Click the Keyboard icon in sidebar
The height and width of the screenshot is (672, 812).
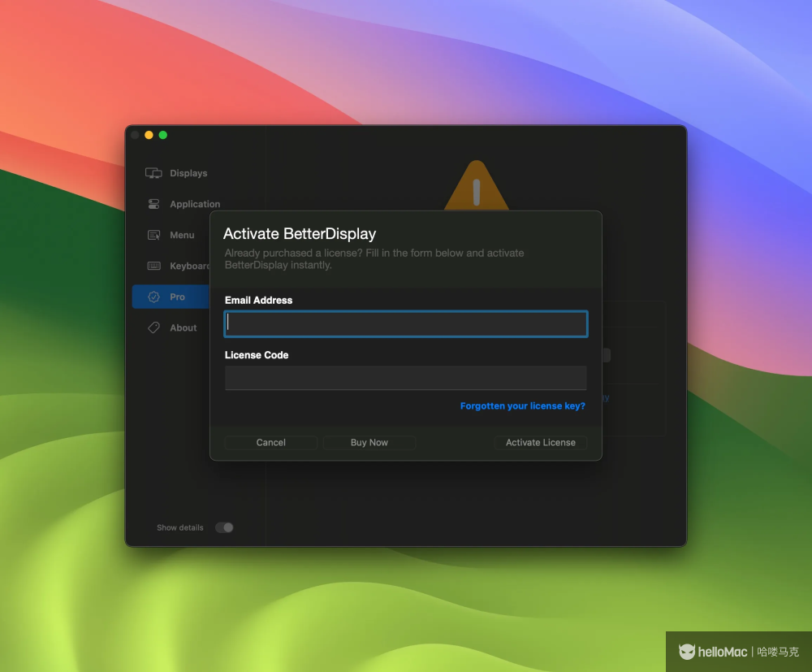pos(153,266)
